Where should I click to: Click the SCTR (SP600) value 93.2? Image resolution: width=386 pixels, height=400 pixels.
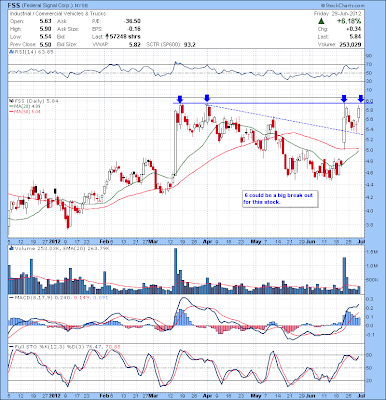pos(190,44)
